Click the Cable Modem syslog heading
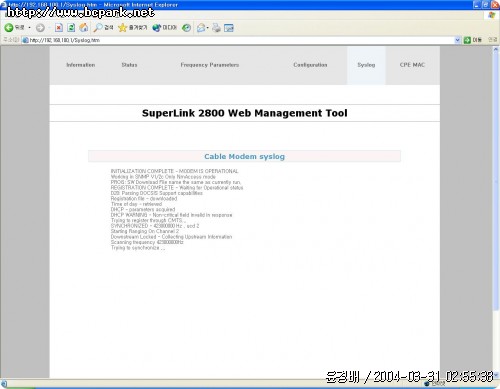The height and width of the screenshot is (389, 500). coord(244,156)
